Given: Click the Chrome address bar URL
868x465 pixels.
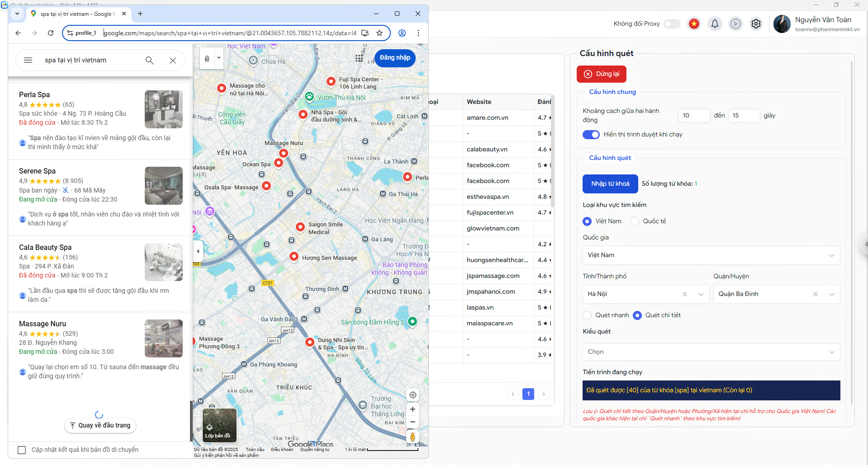Looking at the screenshot, I should pyautogui.click(x=230, y=33).
